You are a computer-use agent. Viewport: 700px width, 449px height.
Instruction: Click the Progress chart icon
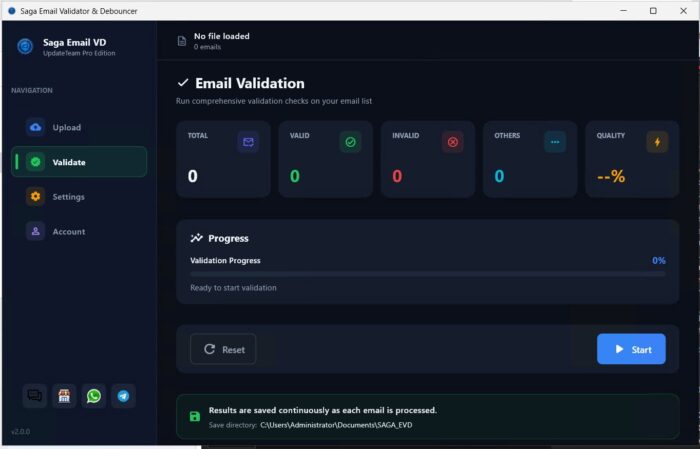(196, 238)
